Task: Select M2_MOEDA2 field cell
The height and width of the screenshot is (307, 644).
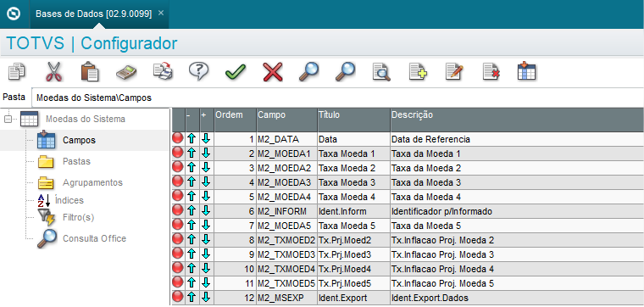Action: [286, 168]
